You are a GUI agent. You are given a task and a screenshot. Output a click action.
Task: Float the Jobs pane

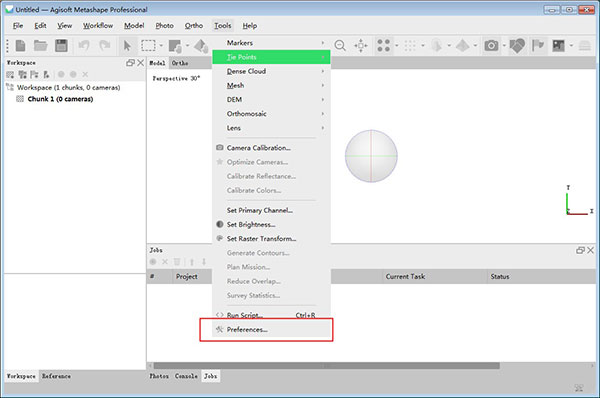pos(580,250)
